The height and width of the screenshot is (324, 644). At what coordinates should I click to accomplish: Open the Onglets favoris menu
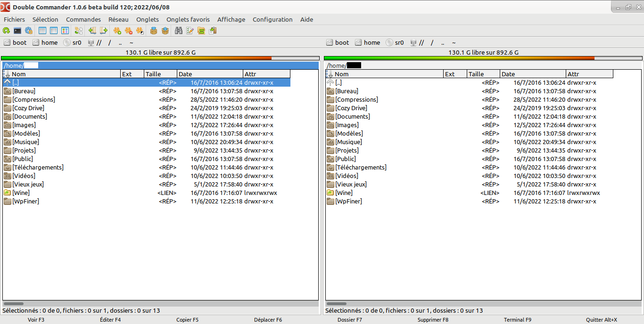click(188, 19)
